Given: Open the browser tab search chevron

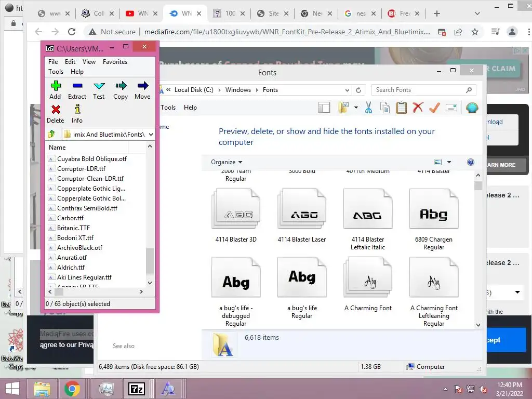Looking at the screenshot, I should 477,14.
